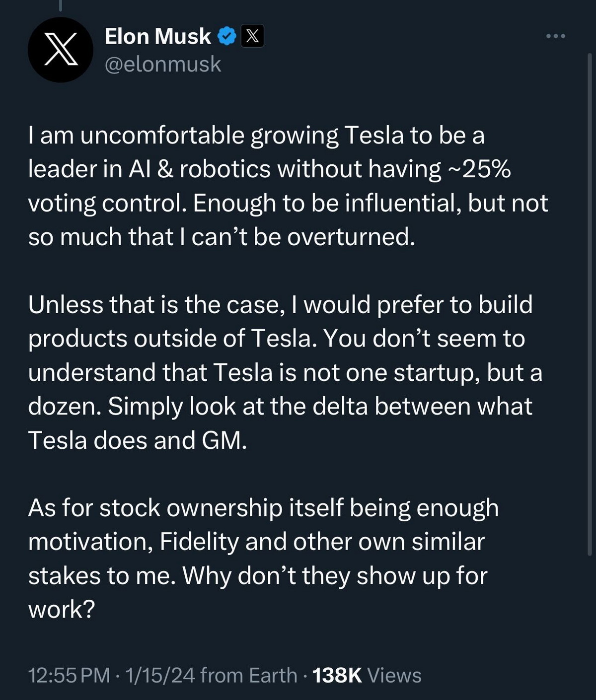Click the Views label
This screenshot has width=596, height=700.
[394, 675]
